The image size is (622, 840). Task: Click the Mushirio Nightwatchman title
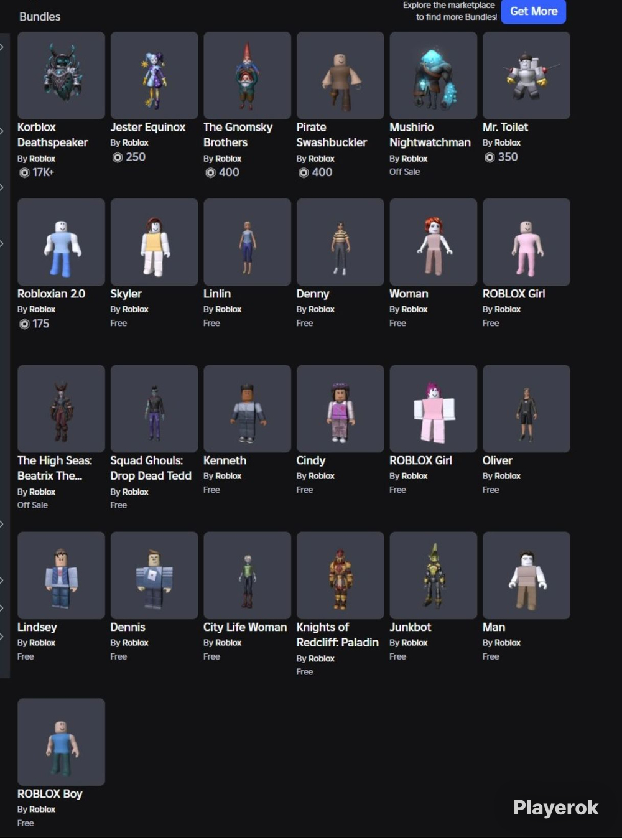pos(430,134)
